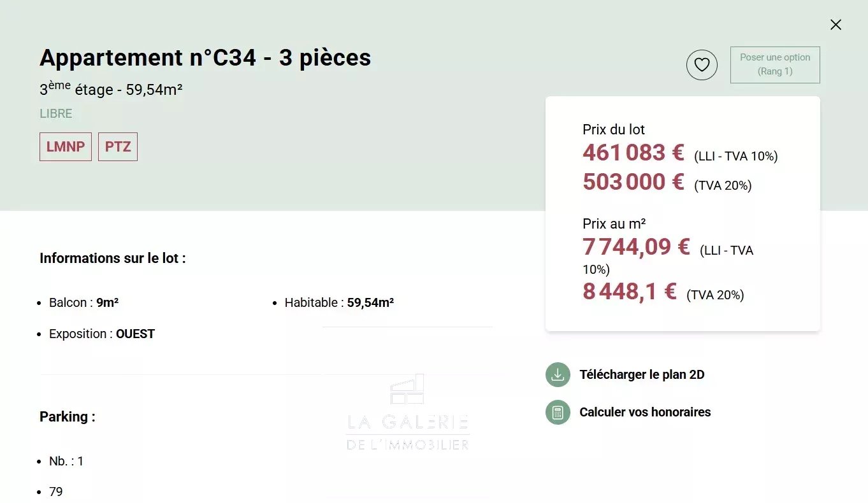Click the Exposition OUEST list item
The width and height of the screenshot is (868, 503).
click(102, 334)
